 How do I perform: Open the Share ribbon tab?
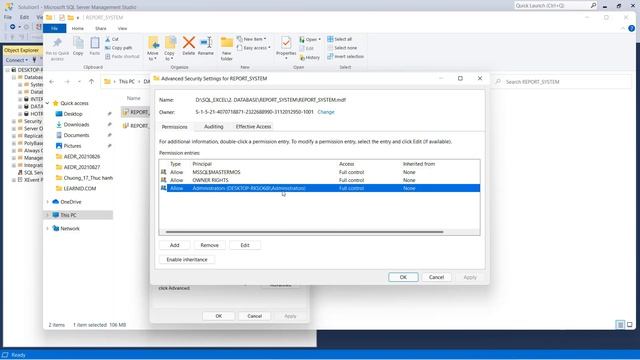(x=100, y=29)
